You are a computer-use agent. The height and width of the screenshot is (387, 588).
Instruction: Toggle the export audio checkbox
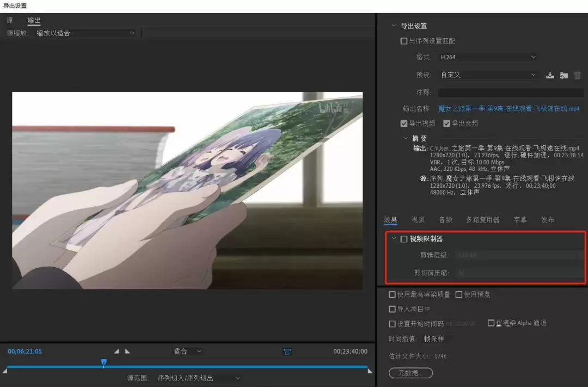[x=446, y=124]
